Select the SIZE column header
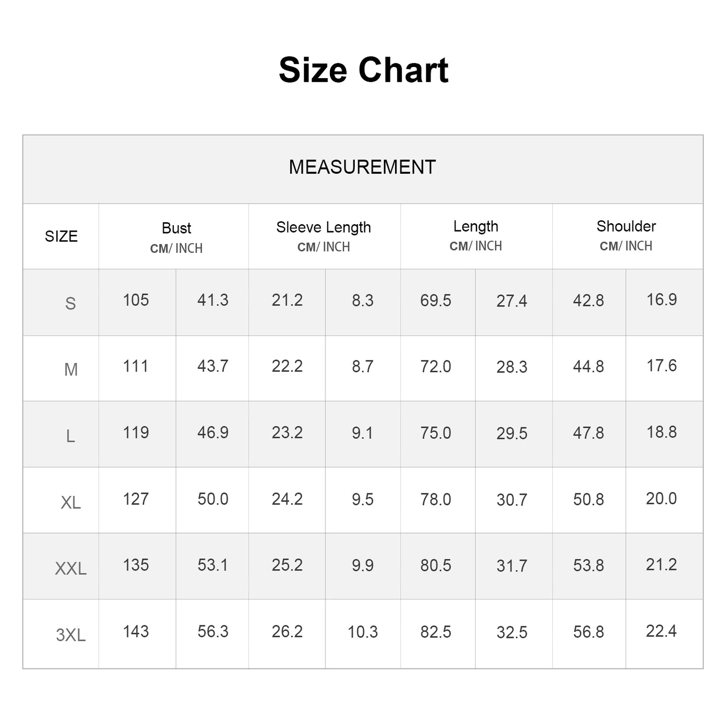Image resolution: width=728 pixels, height=726 pixels. coord(61,236)
